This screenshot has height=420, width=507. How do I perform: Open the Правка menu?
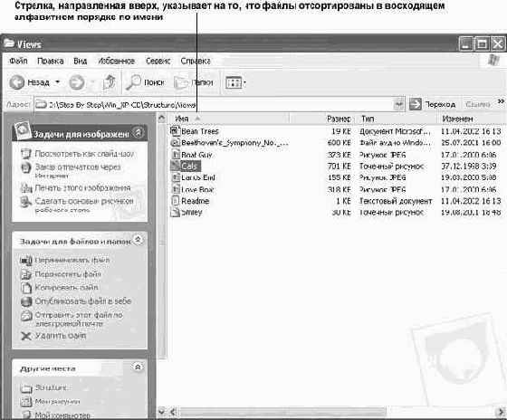point(50,61)
